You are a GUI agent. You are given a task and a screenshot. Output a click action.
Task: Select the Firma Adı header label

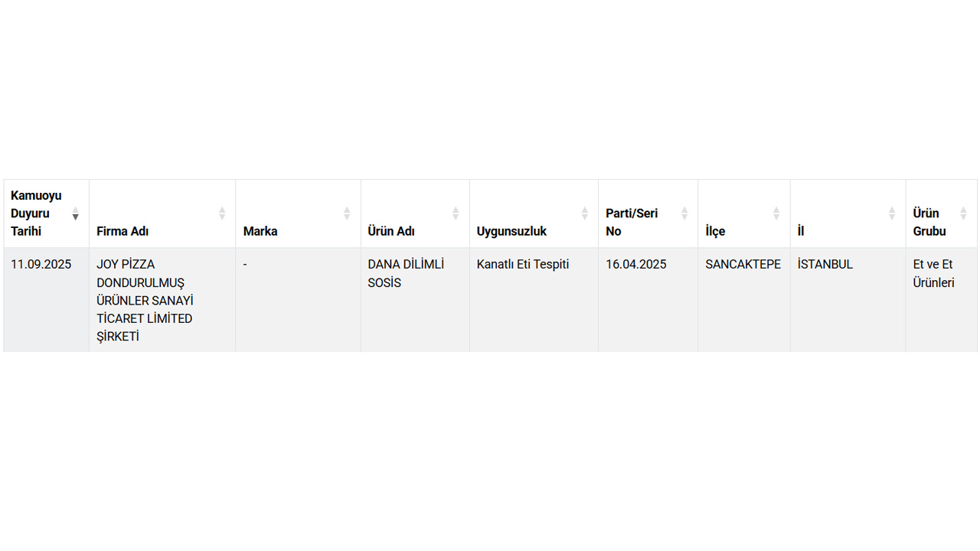(122, 231)
